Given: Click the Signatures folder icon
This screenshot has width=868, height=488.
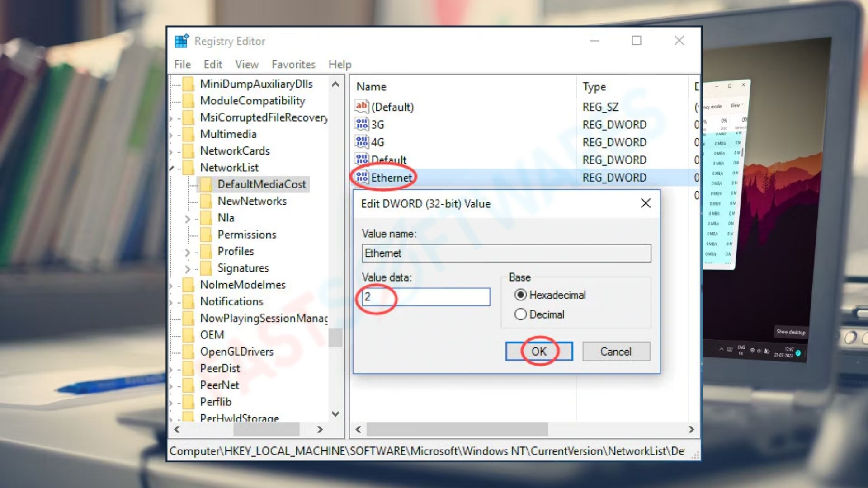Looking at the screenshot, I should [206, 268].
